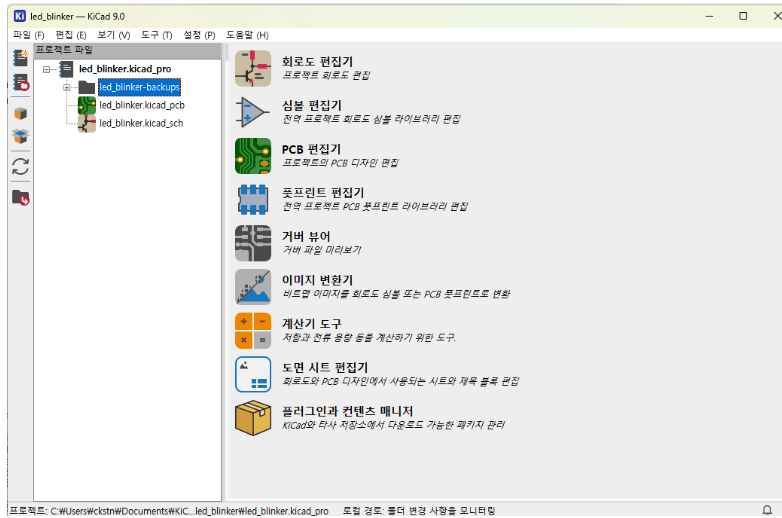Click the 프로젝트의 PCB 디자인 편집 description
Screen dimensions: 782x518
point(341,163)
